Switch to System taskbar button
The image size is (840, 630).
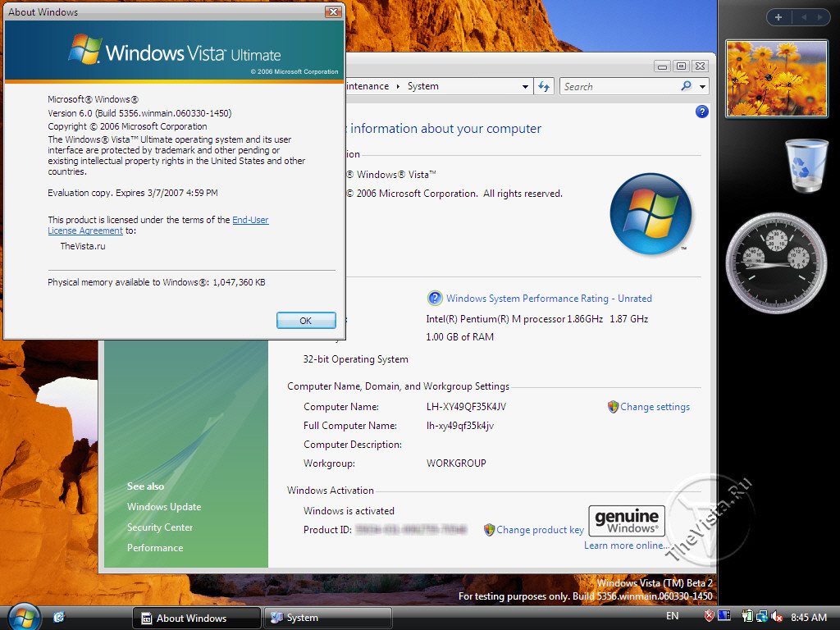pyautogui.click(x=328, y=618)
